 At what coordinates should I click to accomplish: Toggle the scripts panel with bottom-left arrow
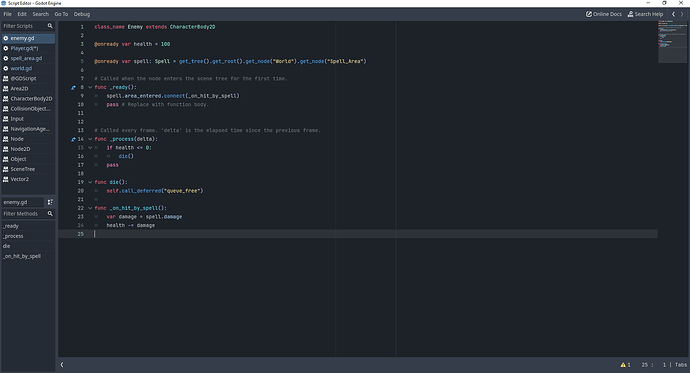(62, 365)
